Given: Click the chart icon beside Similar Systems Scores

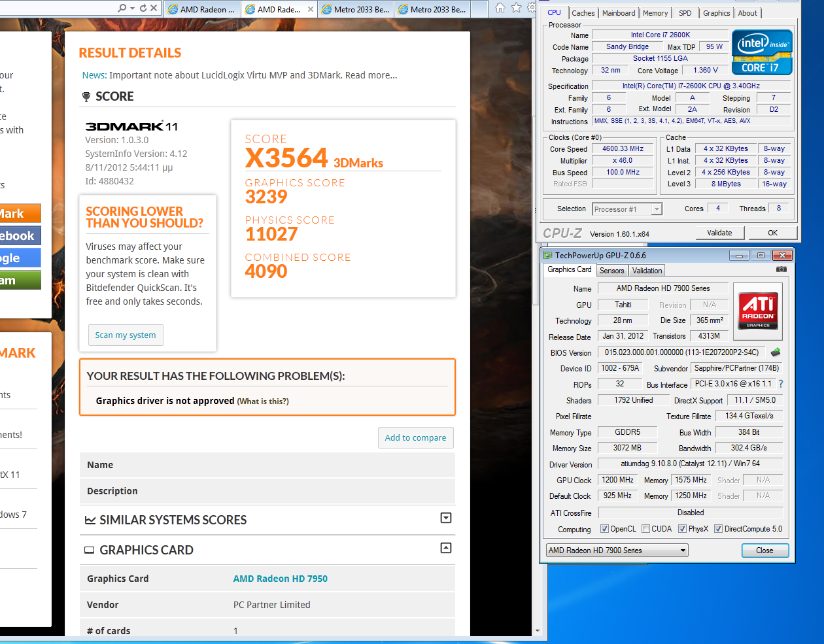Looking at the screenshot, I should (90, 520).
